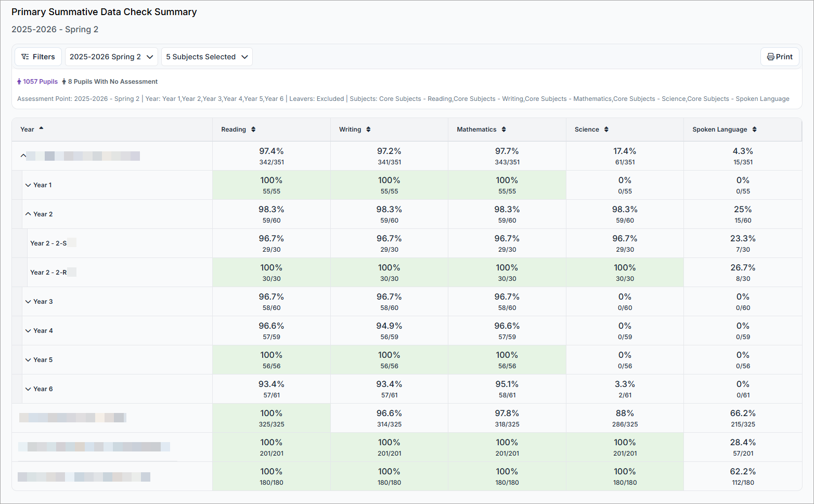The image size is (814, 504).
Task: Expand the Year 3 row
Action: (x=28, y=302)
